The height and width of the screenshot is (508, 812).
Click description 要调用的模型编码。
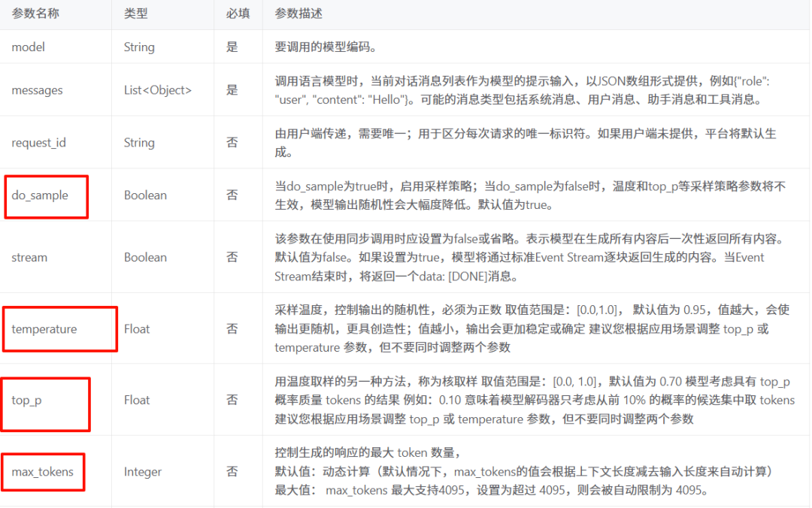pyautogui.click(x=326, y=47)
